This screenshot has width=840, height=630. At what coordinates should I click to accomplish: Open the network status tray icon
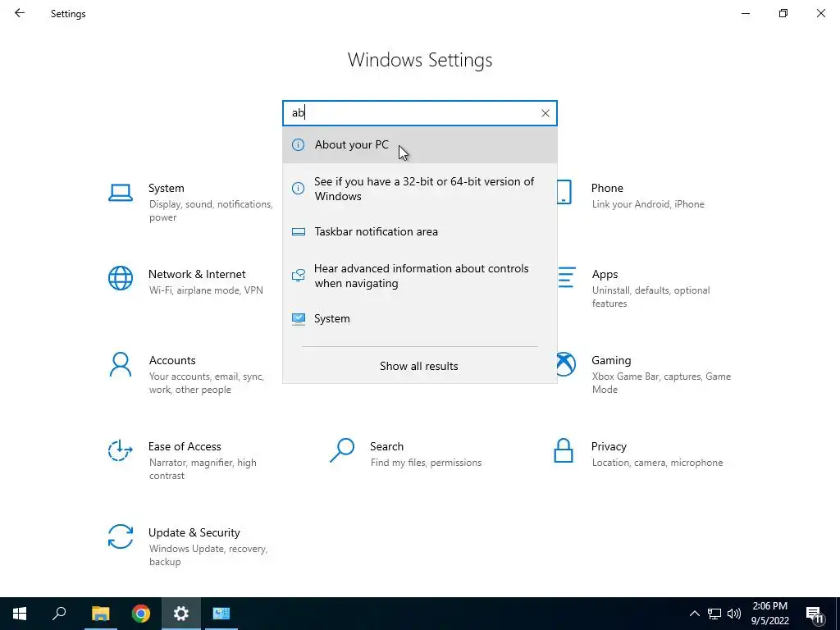pos(714,614)
